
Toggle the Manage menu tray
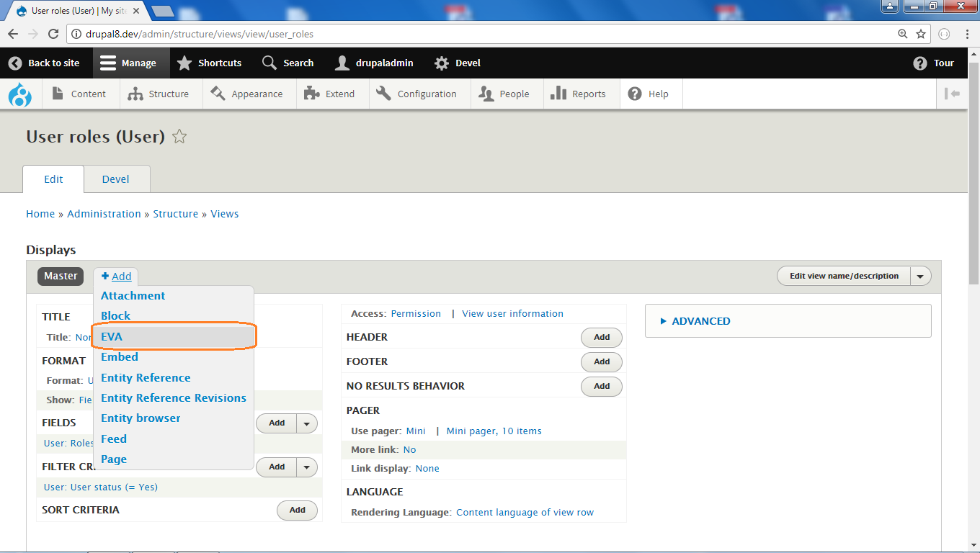point(128,63)
